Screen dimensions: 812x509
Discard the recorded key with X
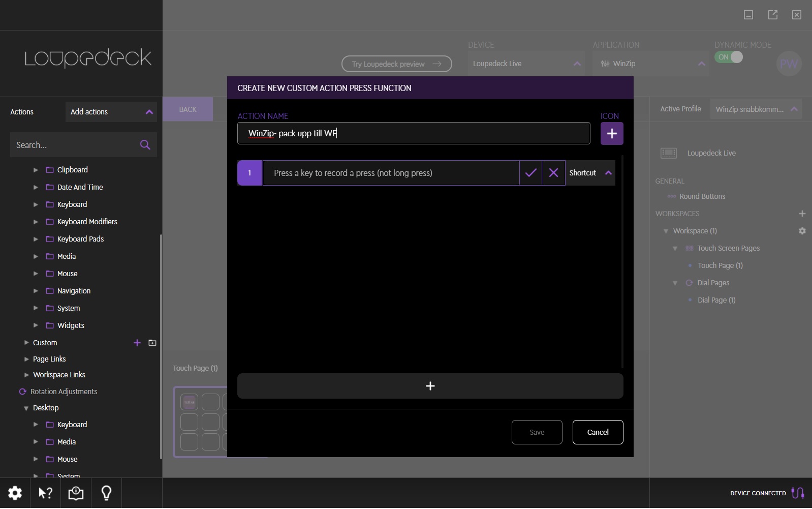(553, 173)
